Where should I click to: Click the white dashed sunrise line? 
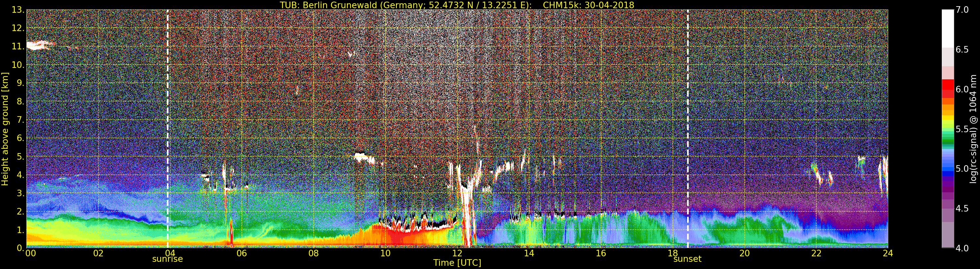pyautogui.click(x=168, y=114)
